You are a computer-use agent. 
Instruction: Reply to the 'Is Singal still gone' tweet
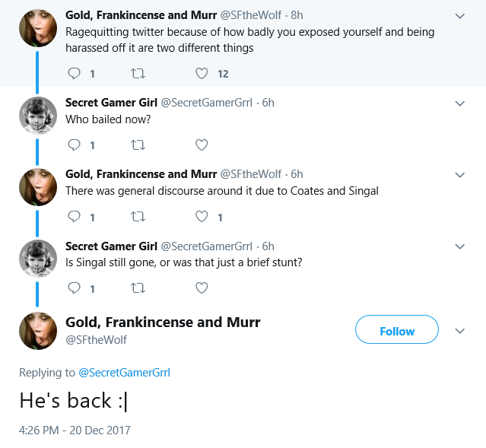(x=74, y=288)
